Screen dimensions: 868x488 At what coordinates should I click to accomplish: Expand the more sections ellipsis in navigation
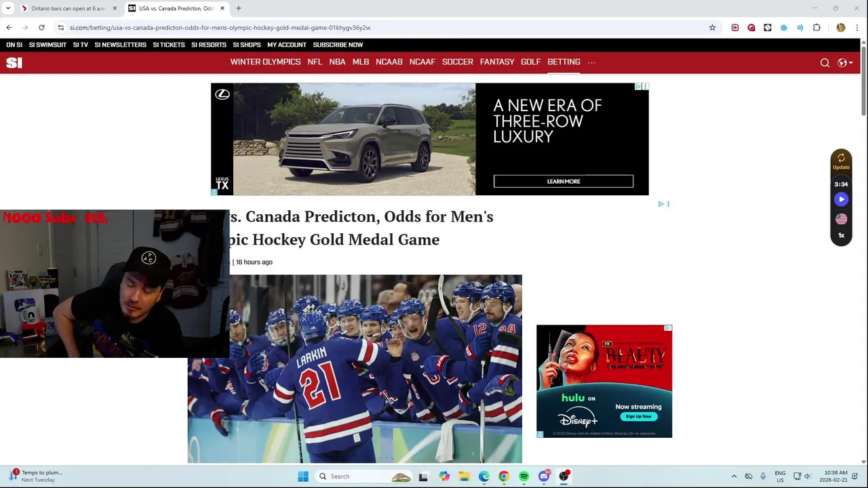point(591,62)
